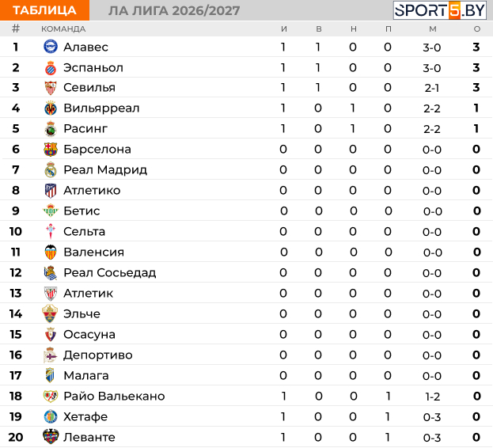The width and height of the screenshot is (493, 448).
Task: Click the Espanyol club crest icon
Action: click(x=51, y=68)
